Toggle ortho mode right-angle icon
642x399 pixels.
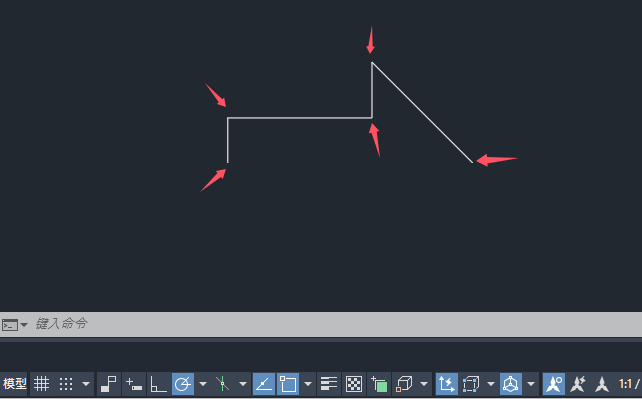pos(158,384)
